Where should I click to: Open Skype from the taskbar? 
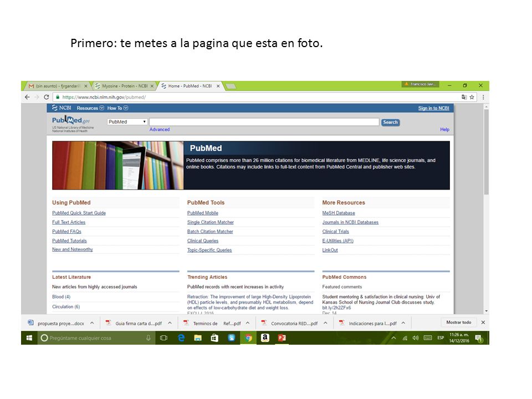pos(232,338)
